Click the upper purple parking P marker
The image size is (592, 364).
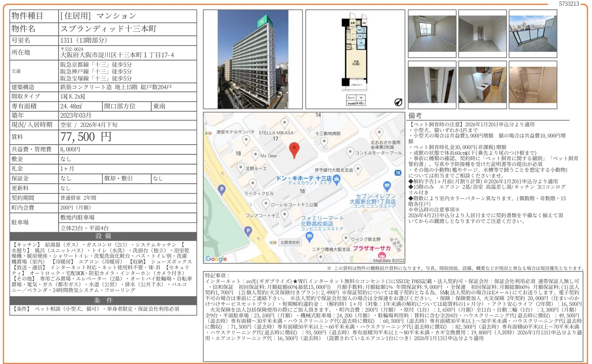[221, 189]
